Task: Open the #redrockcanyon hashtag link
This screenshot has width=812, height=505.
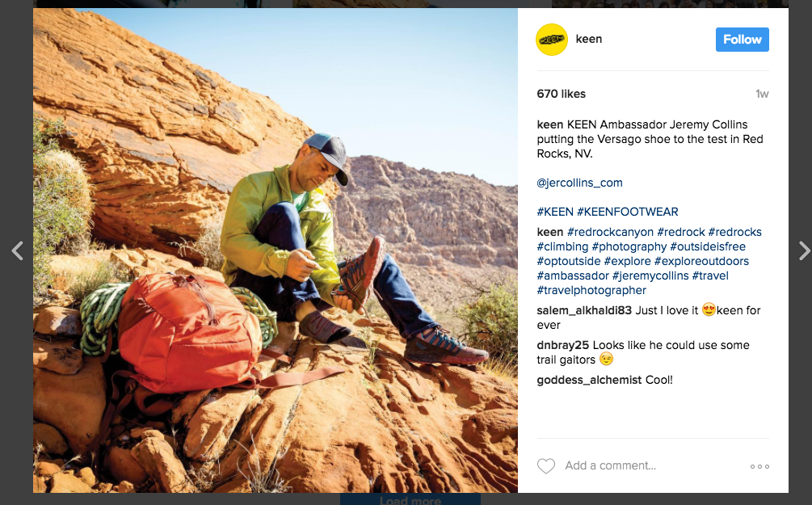Action: pos(610,232)
